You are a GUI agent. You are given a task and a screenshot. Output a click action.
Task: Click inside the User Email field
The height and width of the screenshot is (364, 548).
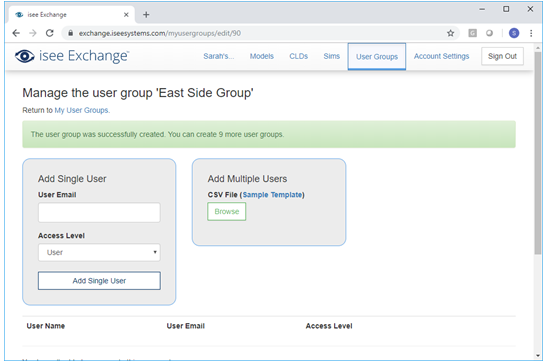click(99, 212)
